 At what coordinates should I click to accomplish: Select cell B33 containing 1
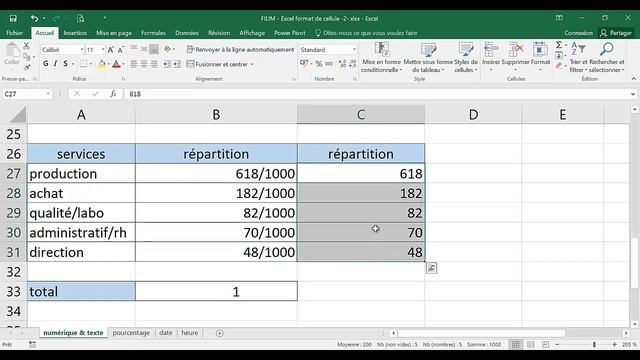point(216,291)
